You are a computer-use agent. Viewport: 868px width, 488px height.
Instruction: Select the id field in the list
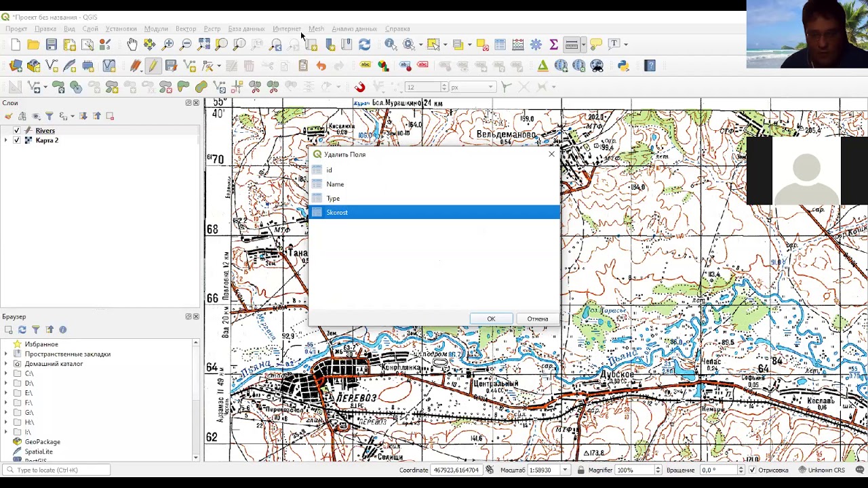point(435,170)
